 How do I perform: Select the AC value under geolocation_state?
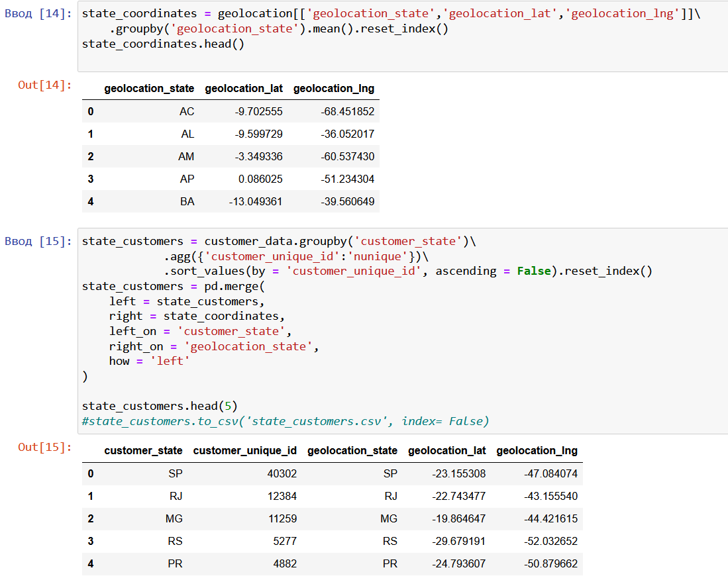[185, 111]
